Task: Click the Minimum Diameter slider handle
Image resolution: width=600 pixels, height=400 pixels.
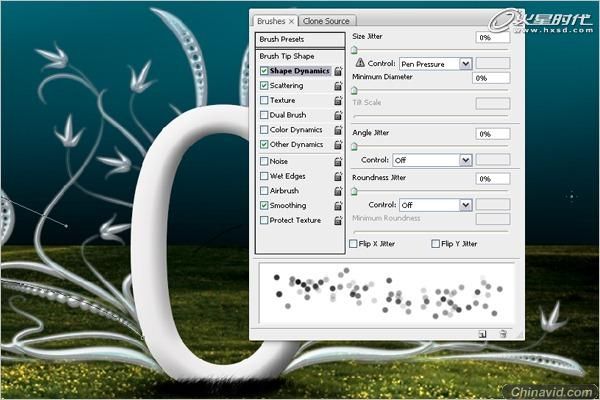Action: 354,90
